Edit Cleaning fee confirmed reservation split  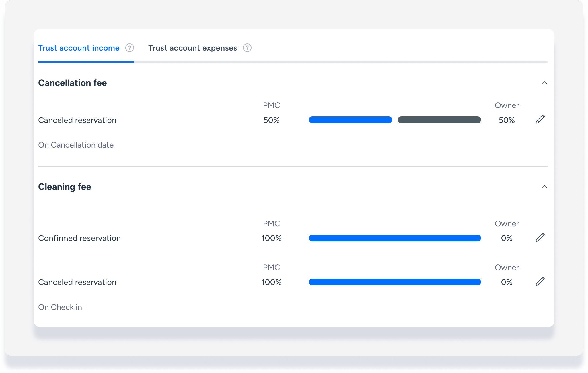click(x=540, y=238)
